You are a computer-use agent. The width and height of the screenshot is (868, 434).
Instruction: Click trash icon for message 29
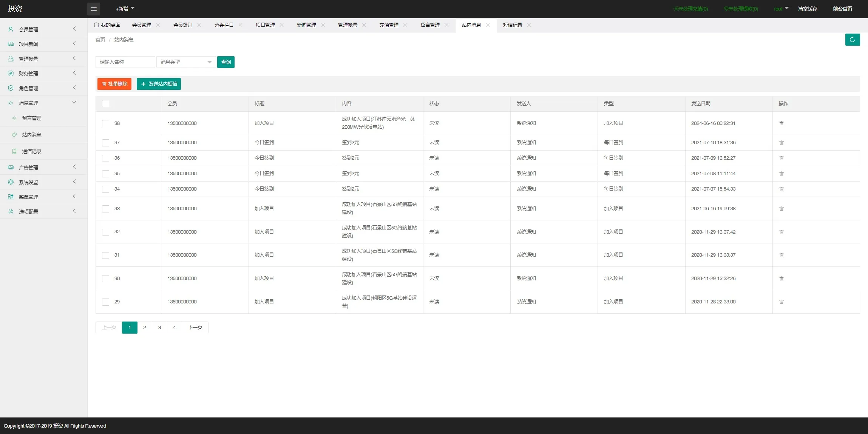point(782,302)
